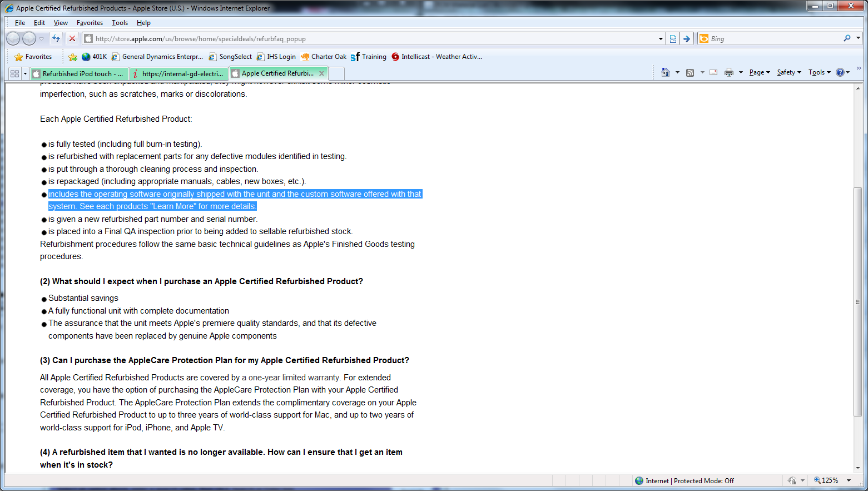868x491 pixels.
Task: Click the browser Forward arrow button
Action: pyautogui.click(x=29, y=38)
